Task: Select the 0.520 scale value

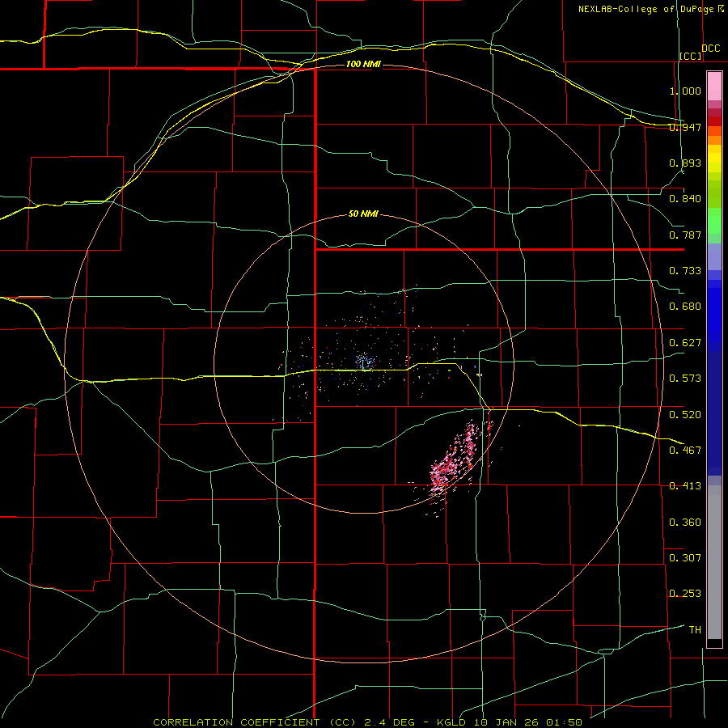Action: [685, 414]
